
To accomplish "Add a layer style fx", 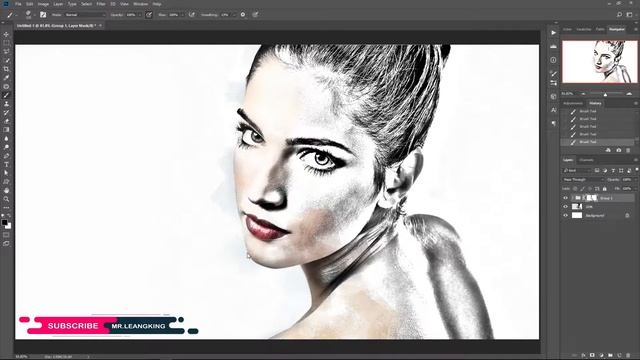I will [583, 356].
